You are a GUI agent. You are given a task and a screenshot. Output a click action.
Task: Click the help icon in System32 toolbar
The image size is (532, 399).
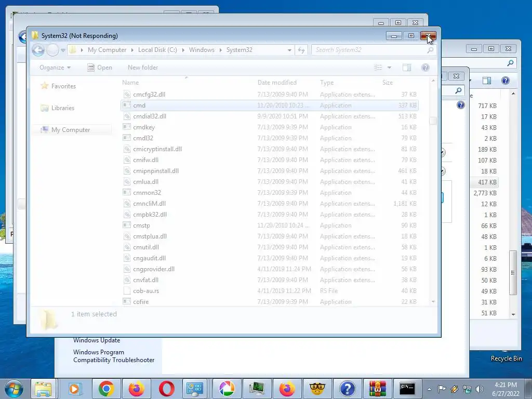point(425,68)
